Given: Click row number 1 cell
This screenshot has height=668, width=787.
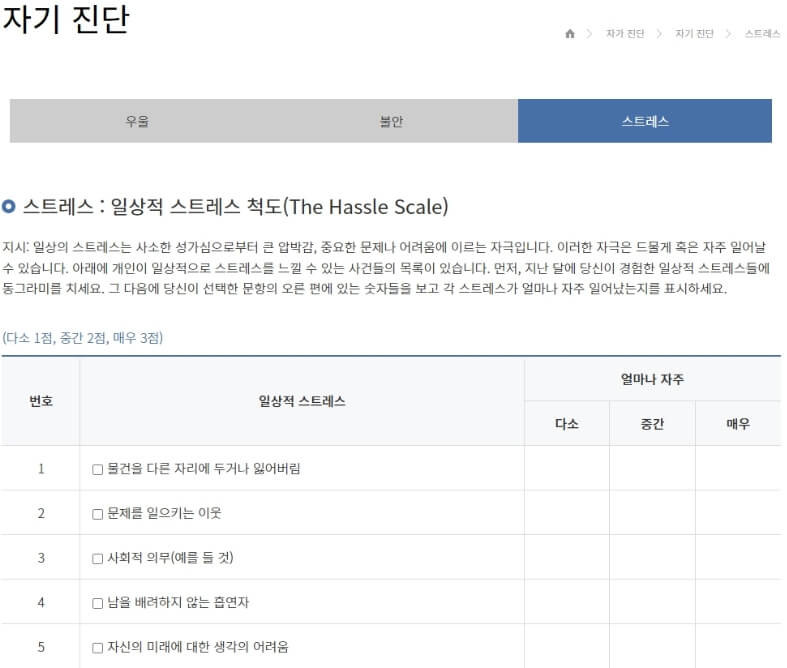Looking at the screenshot, I should (x=41, y=469).
